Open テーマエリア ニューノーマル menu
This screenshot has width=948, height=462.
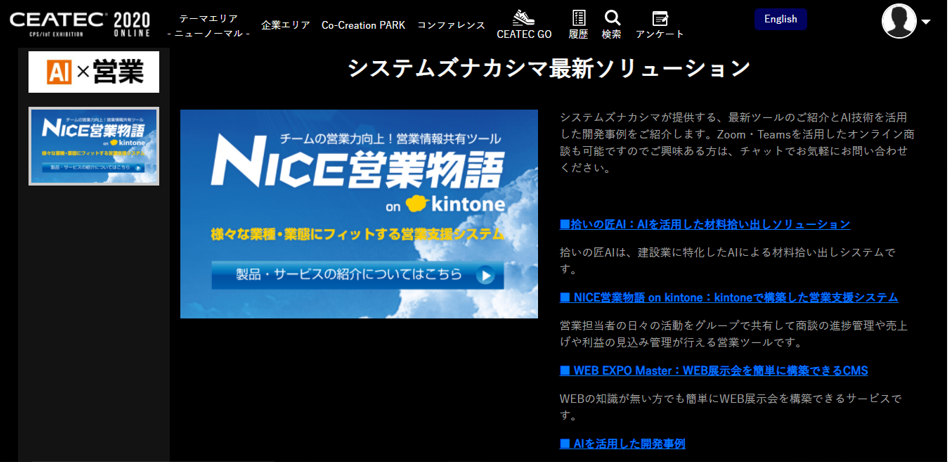coord(209,25)
